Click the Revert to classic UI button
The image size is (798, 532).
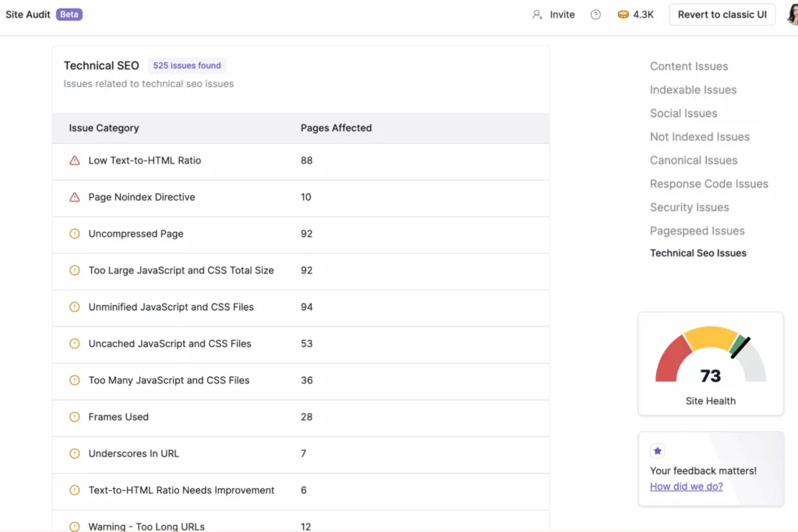pos(722,14)
